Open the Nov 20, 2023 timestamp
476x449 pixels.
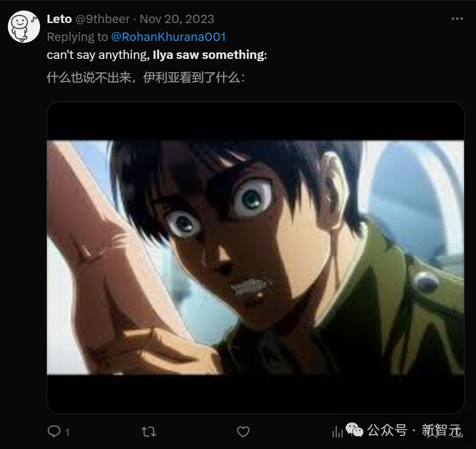pyautogui.click(x=177, y=19)
